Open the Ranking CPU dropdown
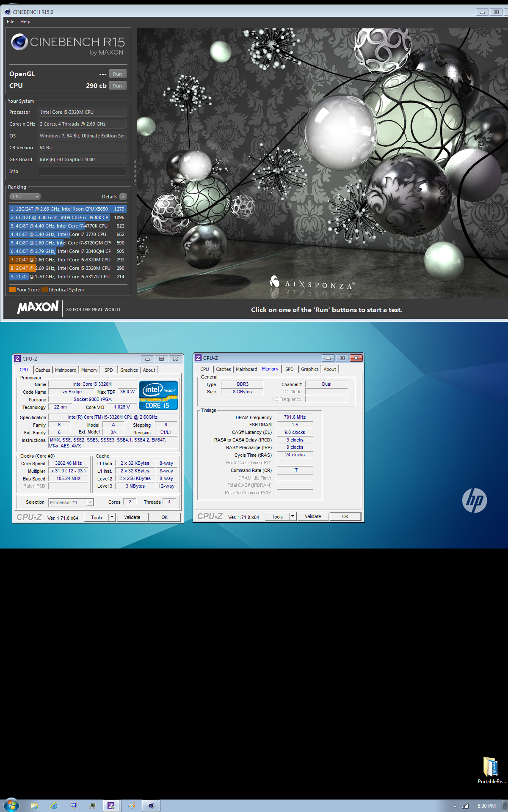The height and width of the screenshot is (812, 508). [25, 197]
